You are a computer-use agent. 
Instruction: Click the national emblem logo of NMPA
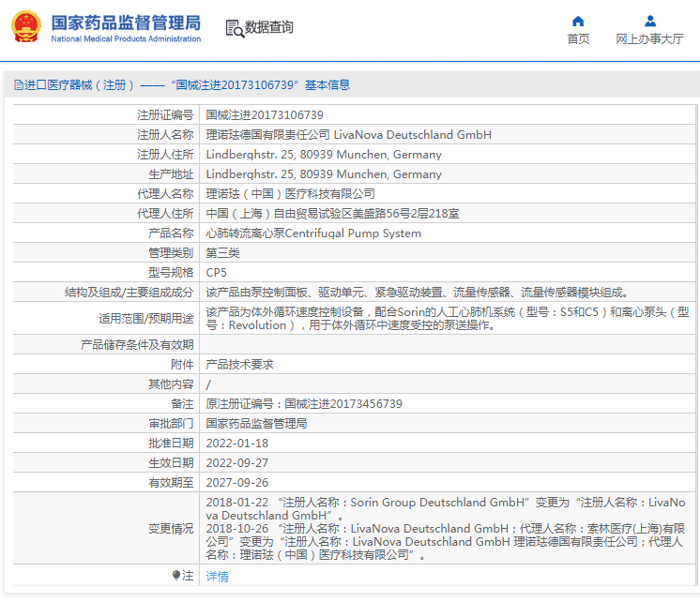25,28
